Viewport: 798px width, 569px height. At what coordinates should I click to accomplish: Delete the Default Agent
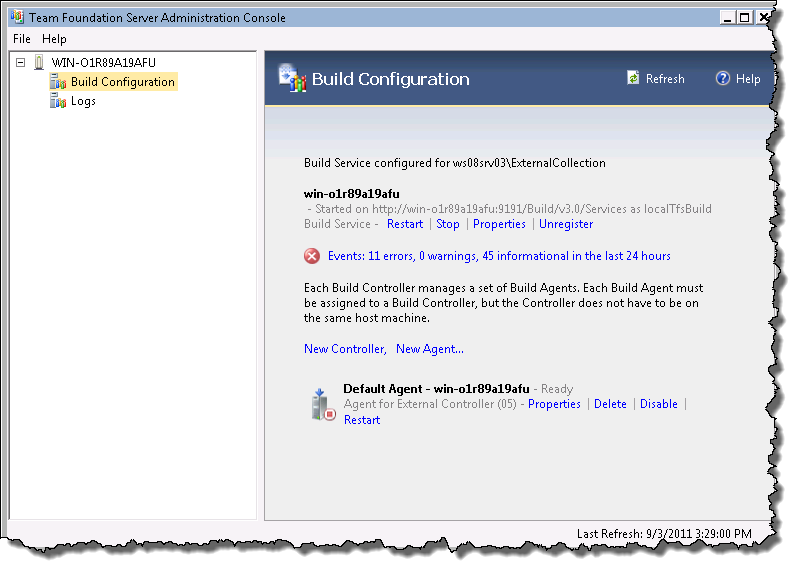[610, 404]
